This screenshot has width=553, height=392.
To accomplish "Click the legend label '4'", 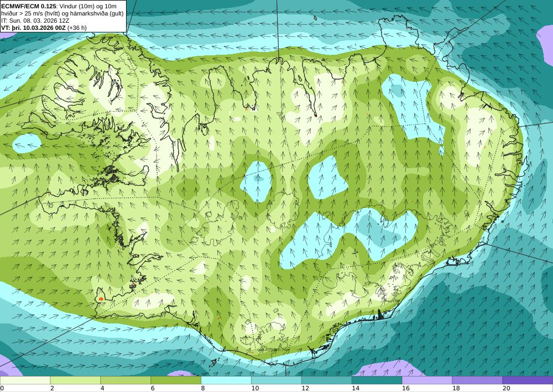I will coord(102,388).
